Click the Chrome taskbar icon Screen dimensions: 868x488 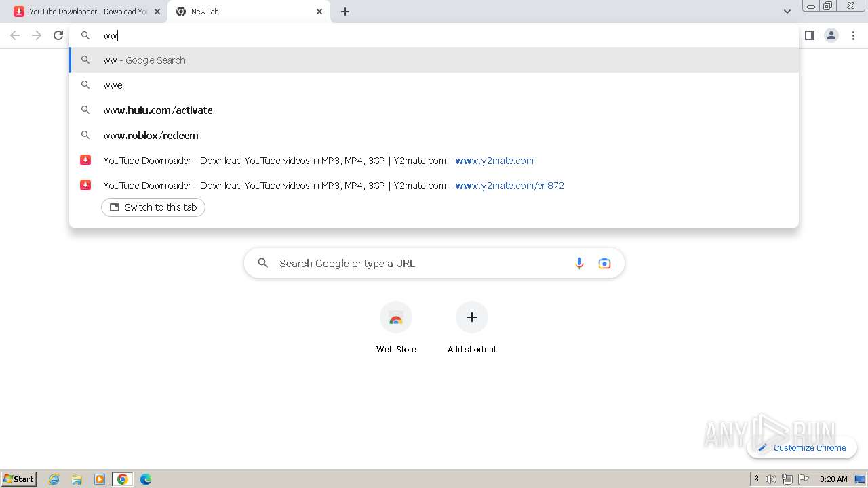[x=123, y=479]
